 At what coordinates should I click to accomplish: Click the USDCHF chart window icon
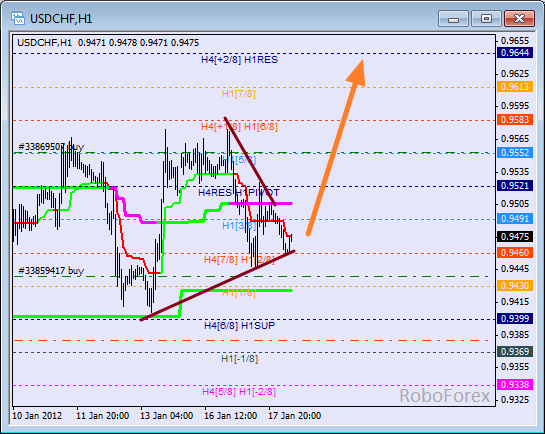18,18
